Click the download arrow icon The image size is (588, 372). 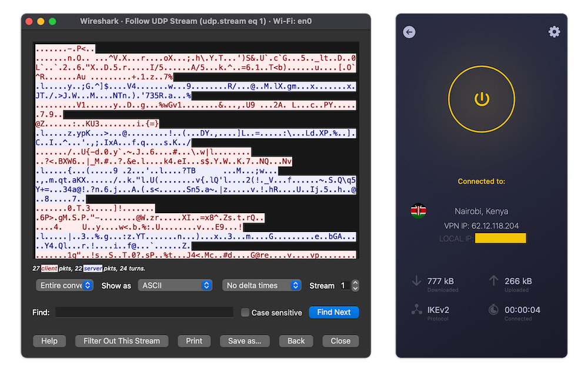[x=416, y=280]
